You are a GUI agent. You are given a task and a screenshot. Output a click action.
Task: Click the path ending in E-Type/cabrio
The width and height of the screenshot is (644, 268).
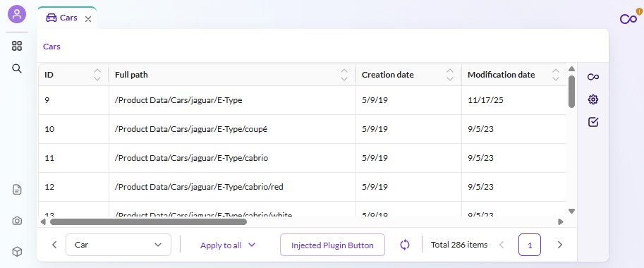191,158
